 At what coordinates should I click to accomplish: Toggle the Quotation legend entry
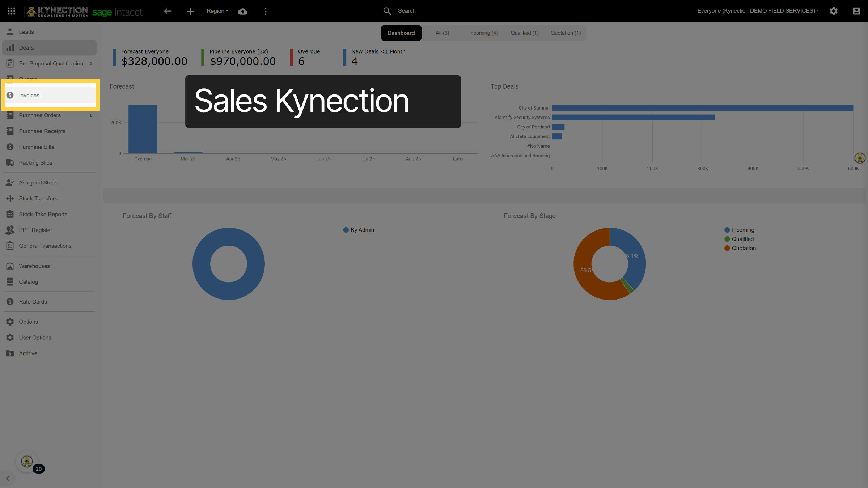(740, 248)
